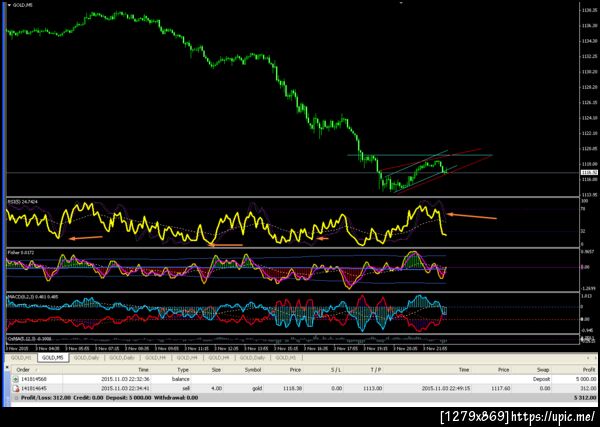Sort history by the Order column header
The width and height of the screenshot is (600, 427).
click(x=23, y=370)
